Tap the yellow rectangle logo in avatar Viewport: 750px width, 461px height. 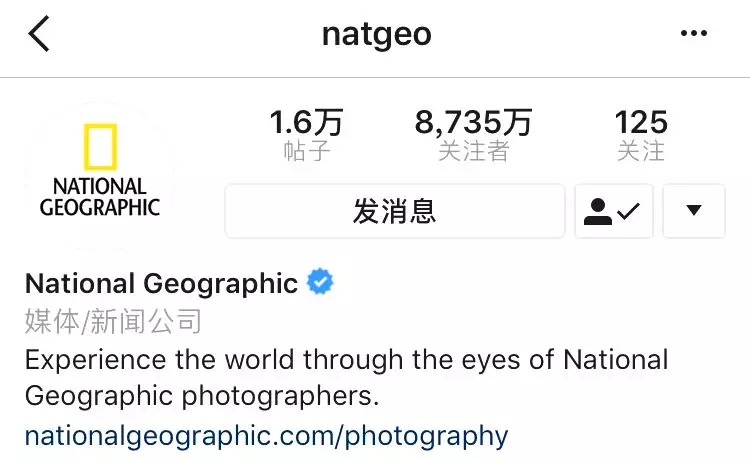click(100, 147)
